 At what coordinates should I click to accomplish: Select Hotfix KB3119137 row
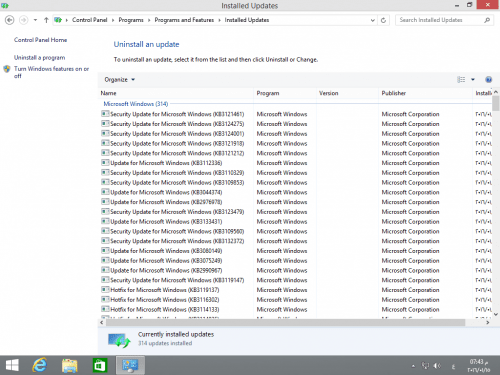click(296, 290)
